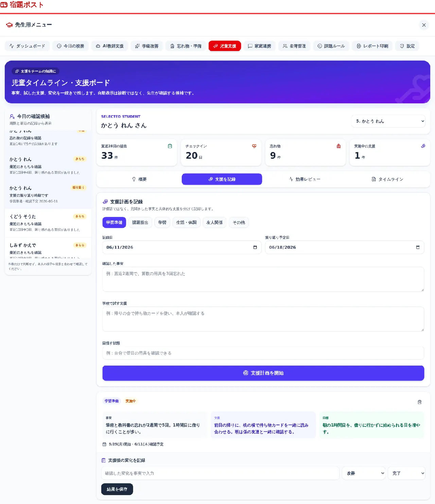Select the 学習 category chip

[162, 222]
